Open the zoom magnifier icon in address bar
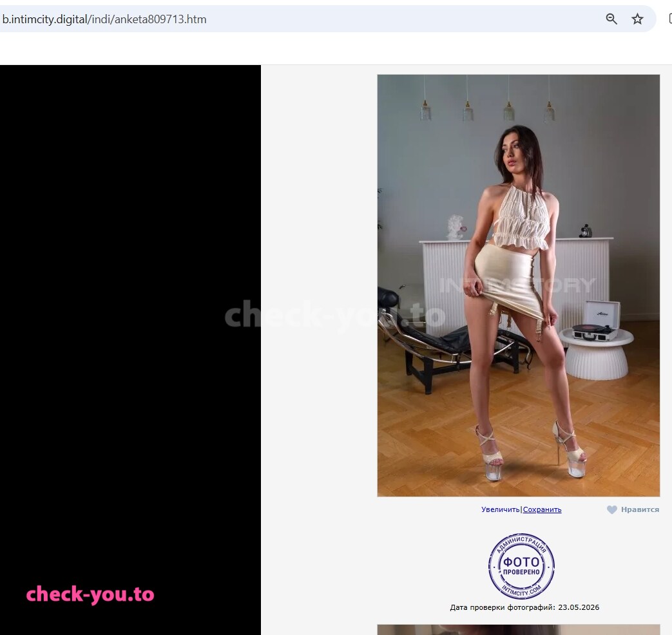 click(611, 19)
